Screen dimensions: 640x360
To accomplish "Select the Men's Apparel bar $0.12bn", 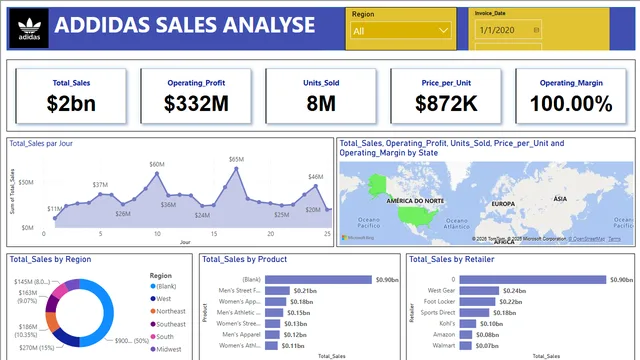I will pos(272,335).
